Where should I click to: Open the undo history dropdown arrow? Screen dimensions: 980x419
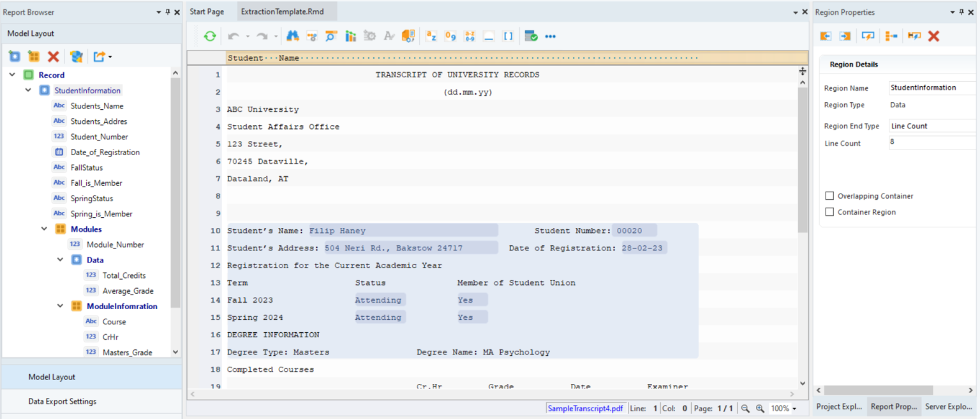click(x=248, y=37)
